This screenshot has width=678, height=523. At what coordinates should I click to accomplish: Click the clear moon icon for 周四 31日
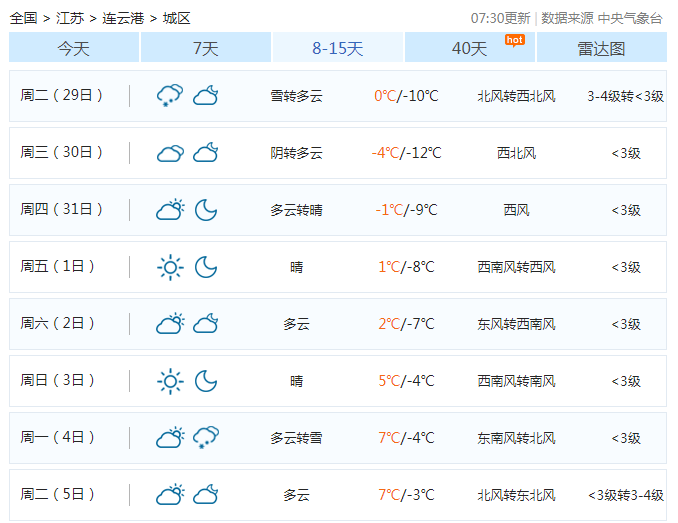pos(206,210)
